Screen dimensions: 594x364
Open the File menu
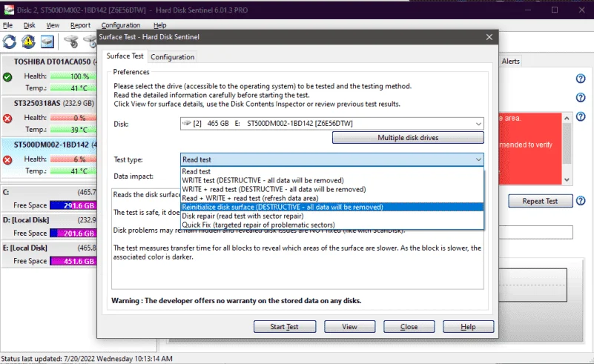point(7,25)
